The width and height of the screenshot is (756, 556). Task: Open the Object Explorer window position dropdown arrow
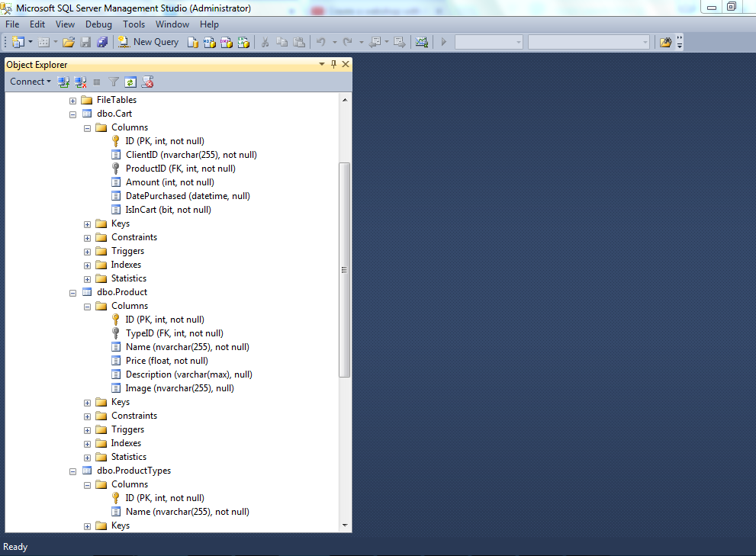tap(322, 64)
